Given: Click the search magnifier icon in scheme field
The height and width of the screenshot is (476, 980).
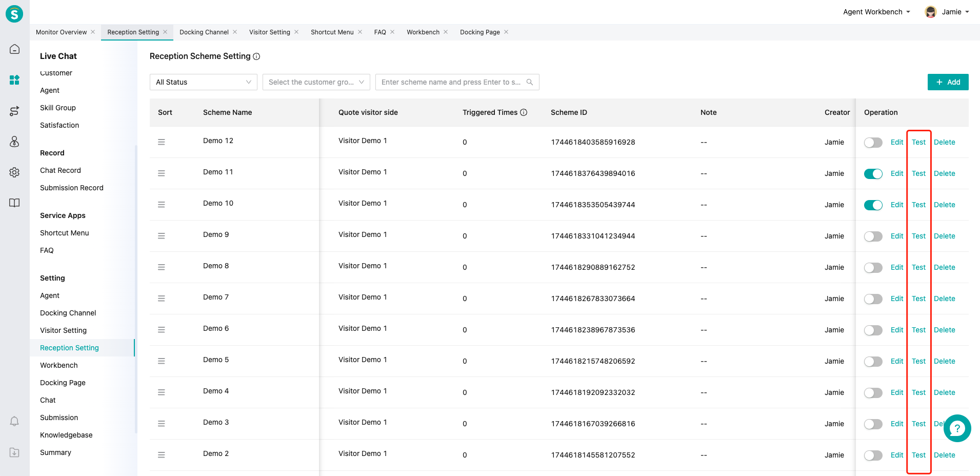Looking at the screenshot, I should coord(530,82).
